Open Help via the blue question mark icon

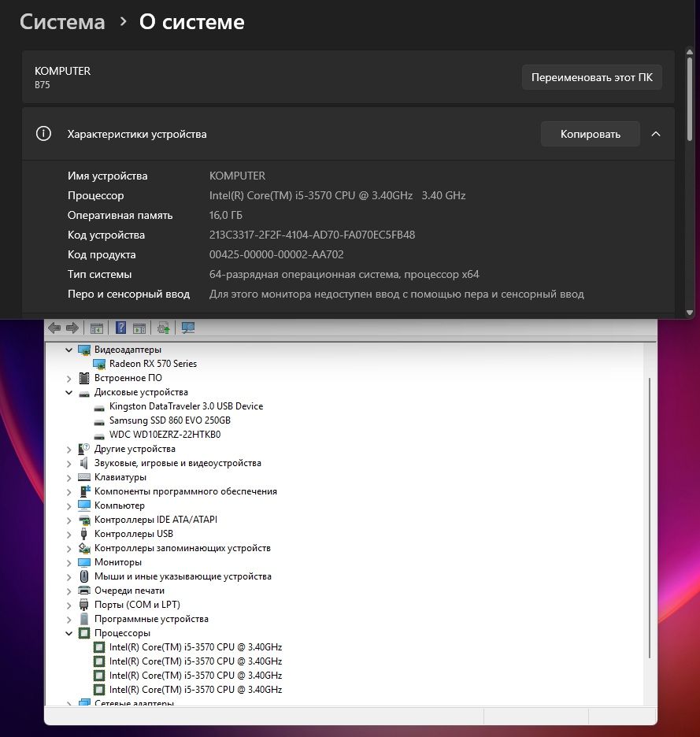[x=120, y=328]
